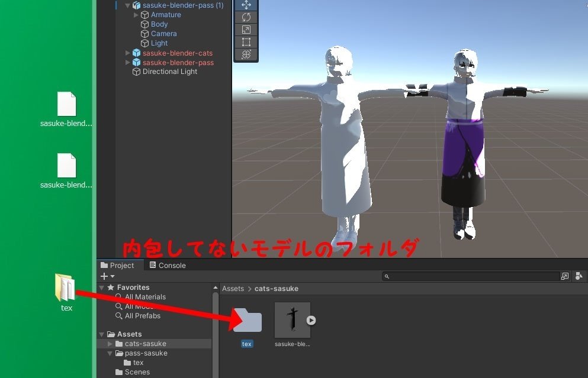Screen dimensions: 588x378
Task: Select the combined Transform tool
Action: click(246, 54)
